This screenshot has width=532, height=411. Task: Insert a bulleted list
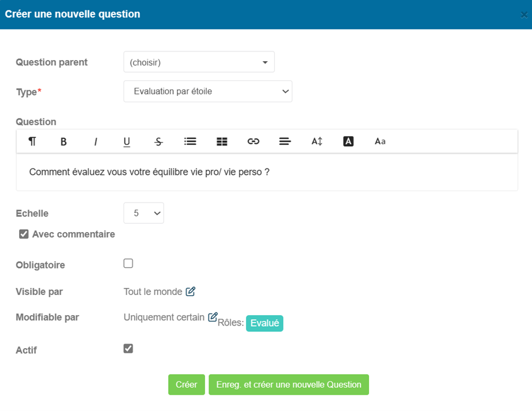pyautogui.click(x=190, y=141)
